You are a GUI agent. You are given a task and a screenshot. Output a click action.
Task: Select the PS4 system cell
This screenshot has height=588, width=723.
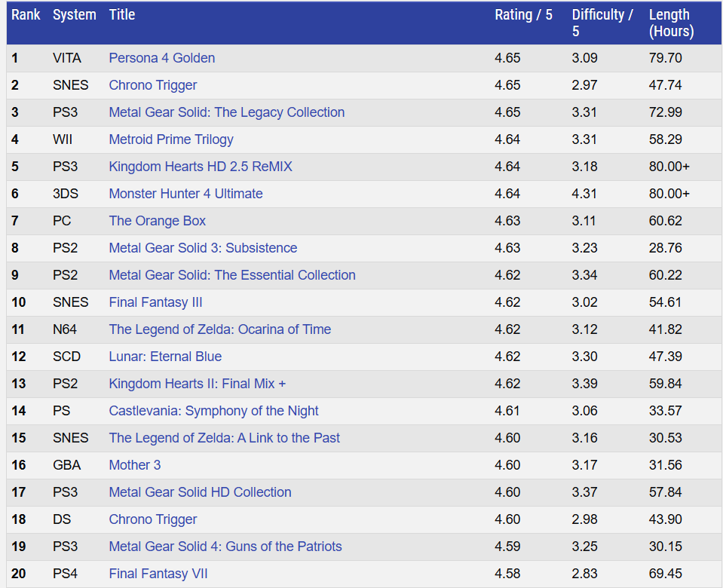[65, 574]
